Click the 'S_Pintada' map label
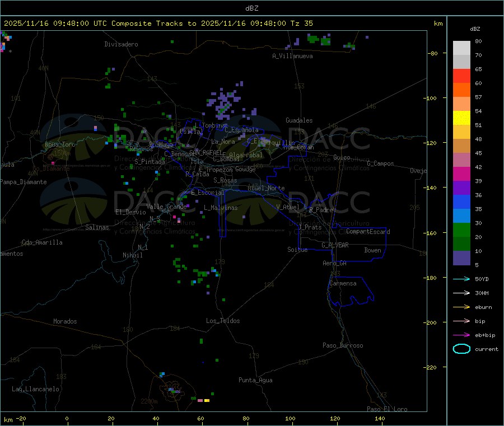Screen dimensions: 504x426 150,162
